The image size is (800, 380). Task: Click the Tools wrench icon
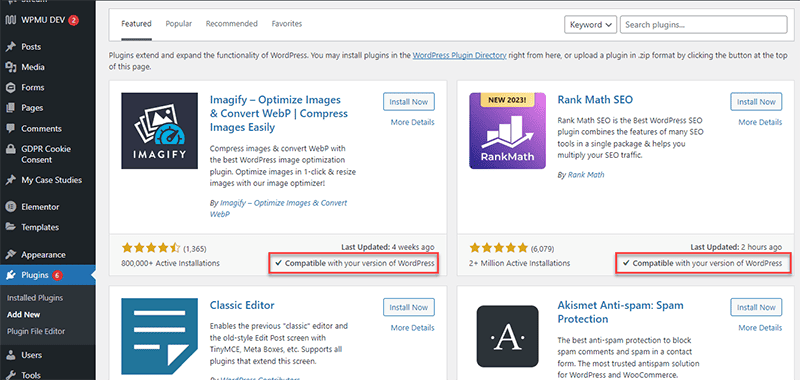click(10, 375)
